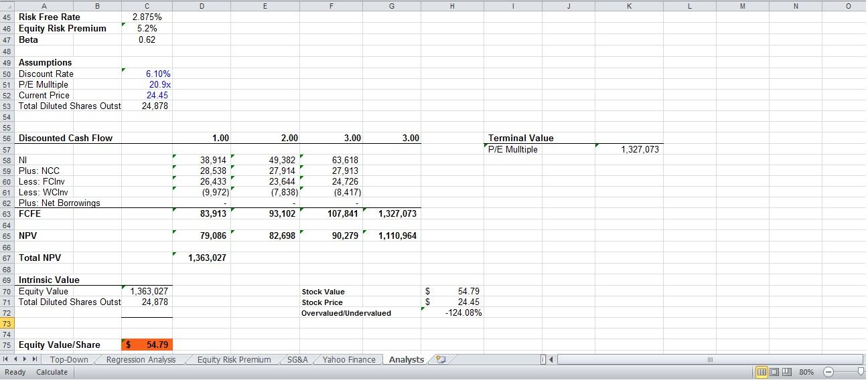Select the Terminal Value heading
The height and width of the screenshot is (380, 868).
pyautogui.click(x=521, y=138)
